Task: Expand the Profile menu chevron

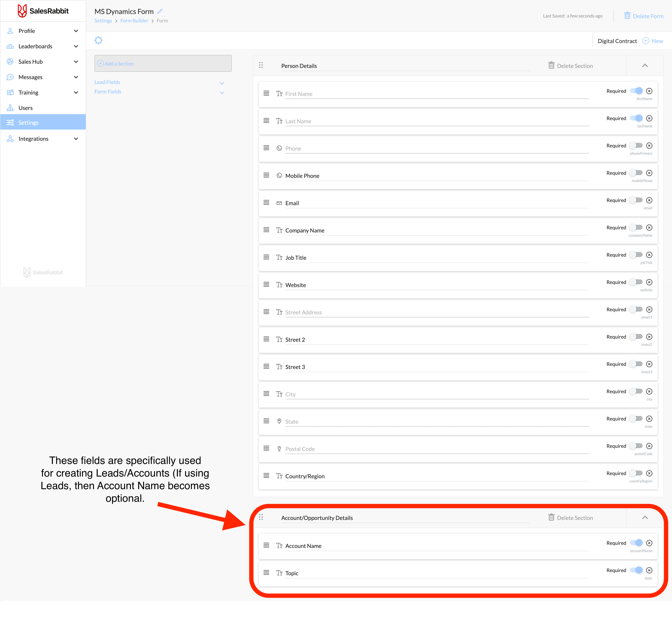Action: pos(76,31)
